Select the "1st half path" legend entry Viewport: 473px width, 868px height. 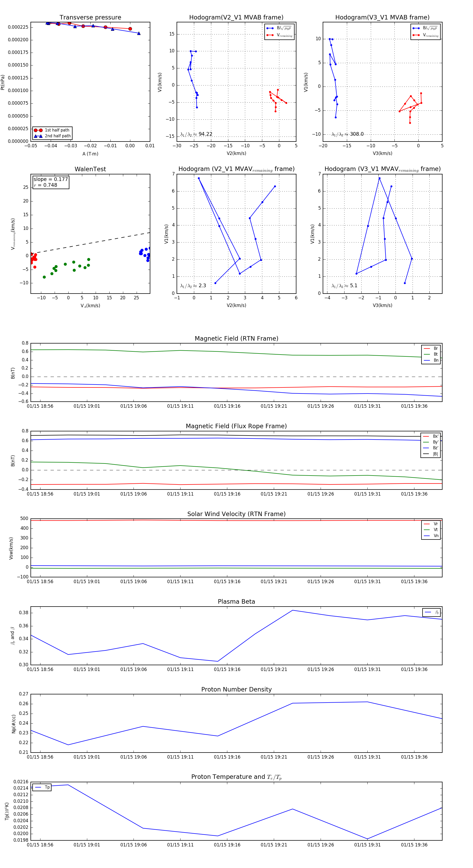[52, 130]
